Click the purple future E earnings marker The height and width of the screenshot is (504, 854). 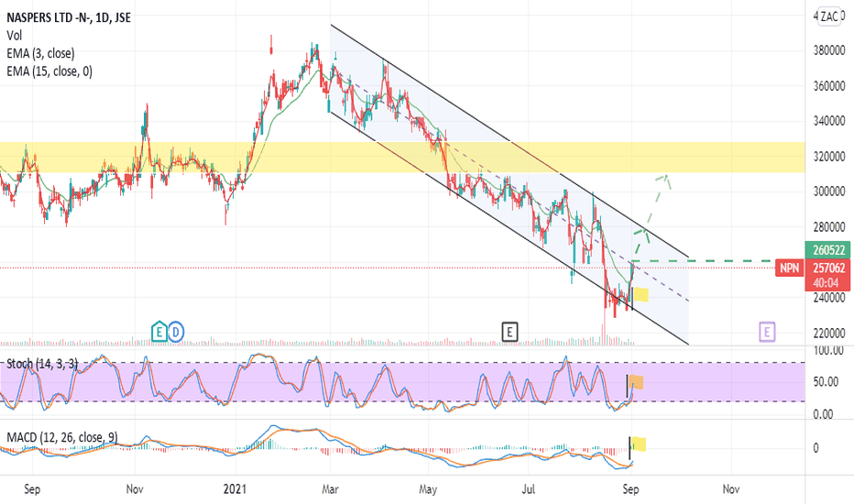click(x=767, y=332)
